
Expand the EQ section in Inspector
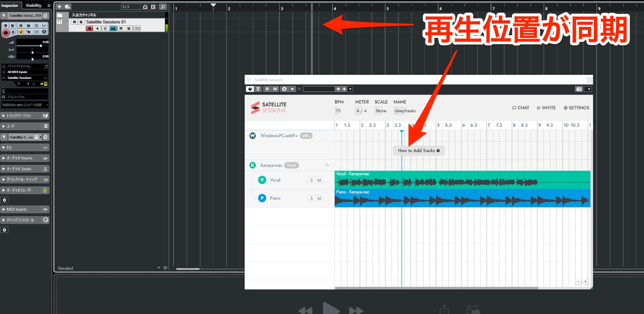21,147
